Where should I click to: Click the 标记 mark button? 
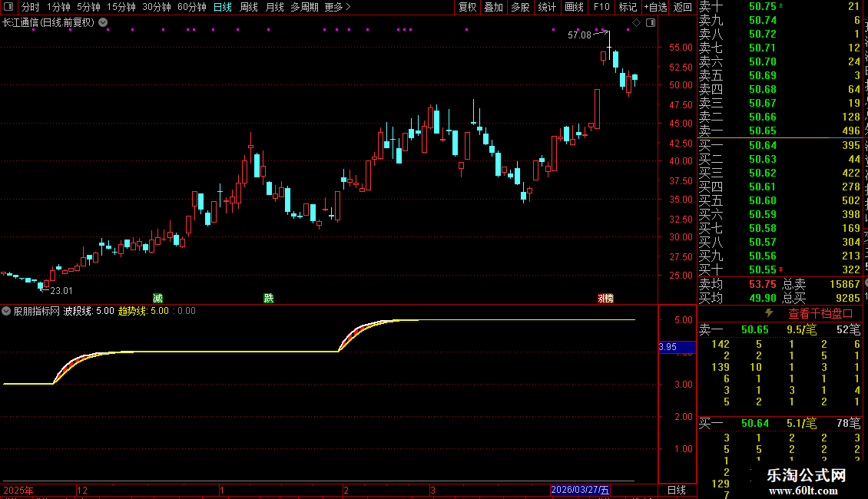pyautogui.click(x=628, y=7)
